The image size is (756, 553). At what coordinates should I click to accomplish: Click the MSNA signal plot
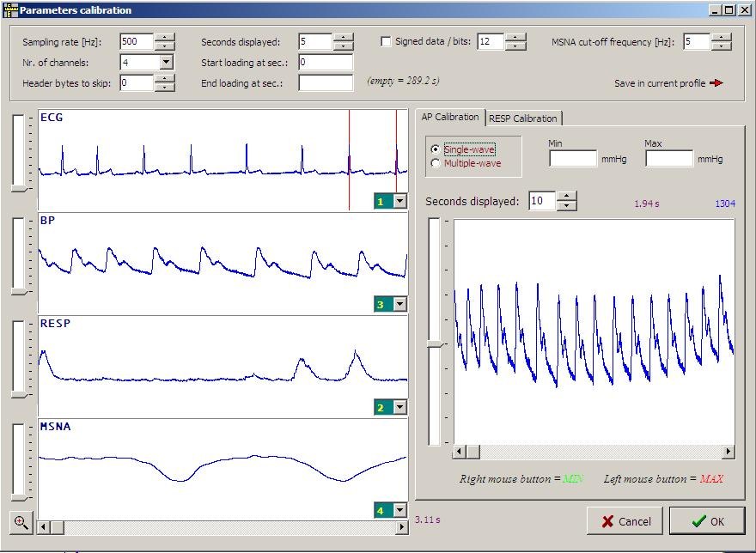click(223, 469)
